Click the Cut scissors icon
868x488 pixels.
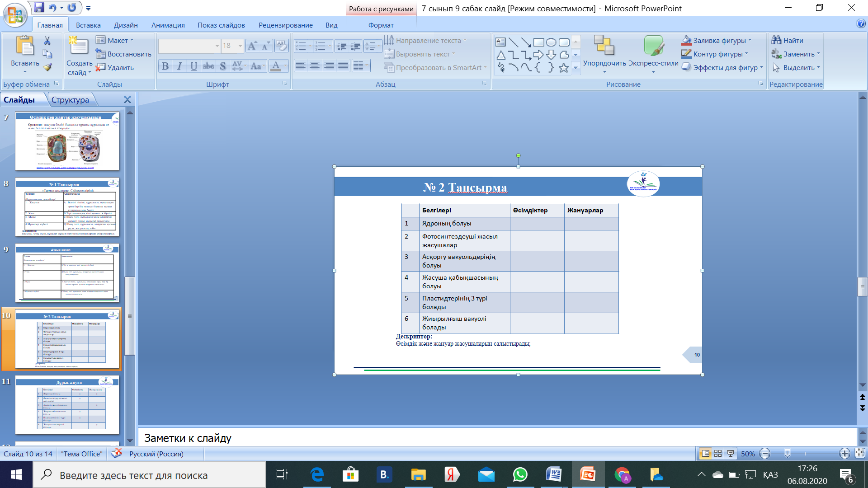coord(47,41)
